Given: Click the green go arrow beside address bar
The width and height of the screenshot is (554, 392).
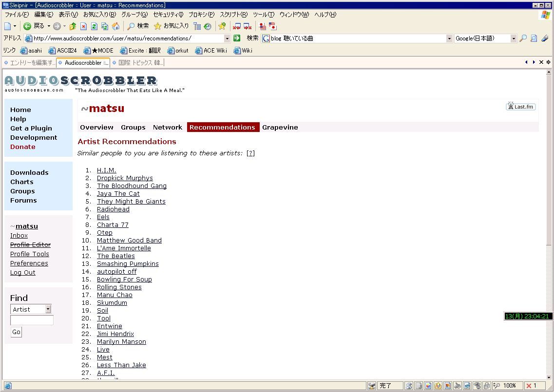Looking at the screenshot, I should [237, 38].
